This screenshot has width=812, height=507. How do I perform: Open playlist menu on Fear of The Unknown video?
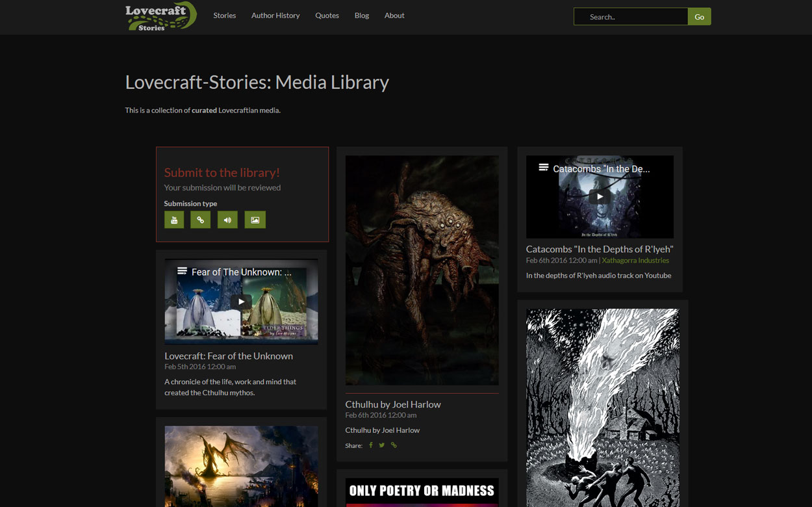tap(182, 271)
